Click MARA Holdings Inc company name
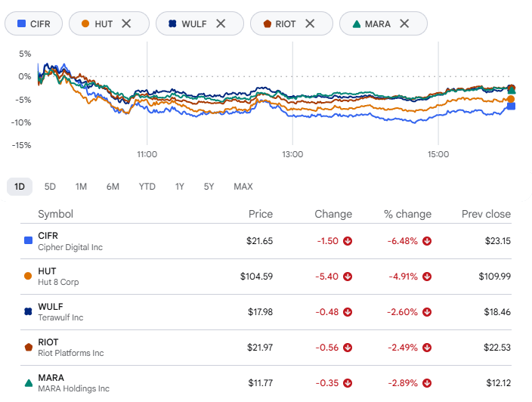The image size is (532, 402). (x=73, y=388)
